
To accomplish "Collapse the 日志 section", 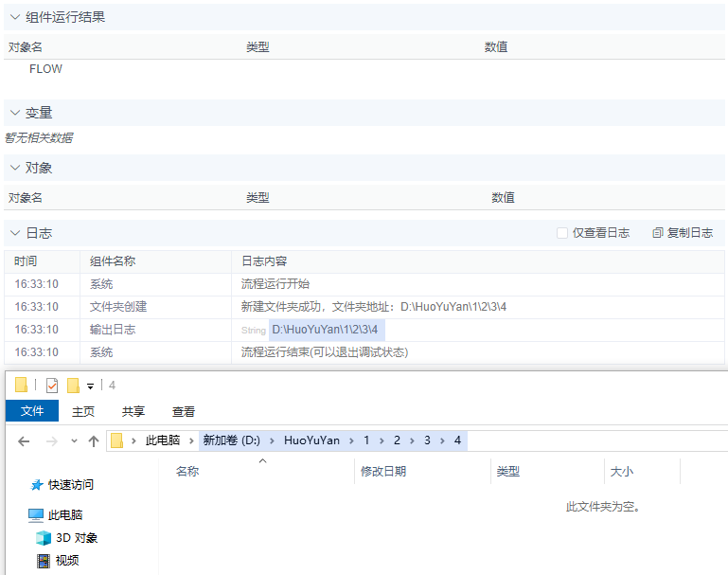I will pyautogui.click(x=14, y=233).
